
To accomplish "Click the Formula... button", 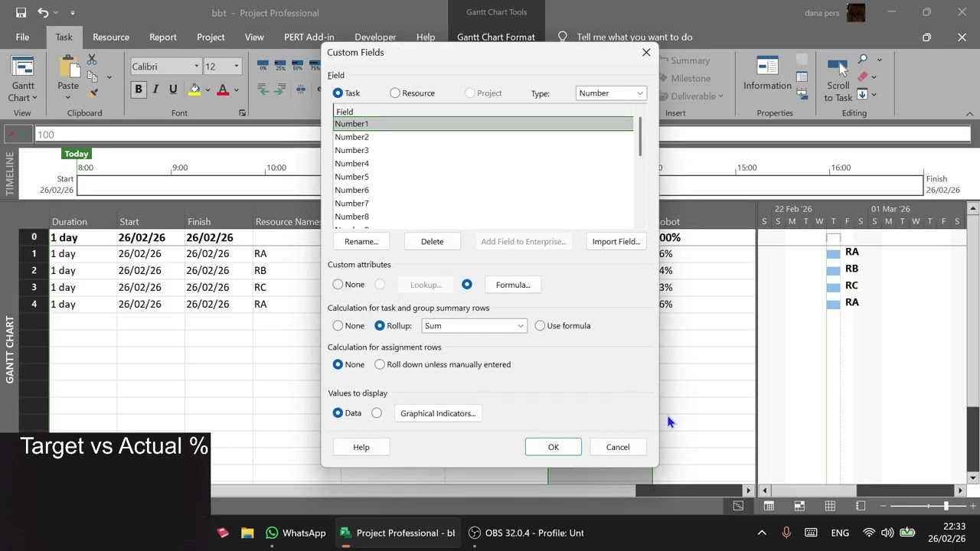I will point(513,285).
